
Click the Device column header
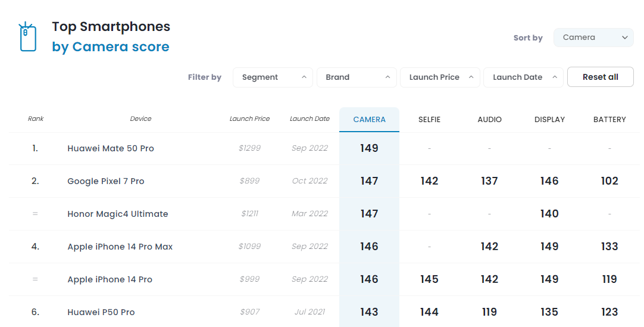tap(140, 119)
